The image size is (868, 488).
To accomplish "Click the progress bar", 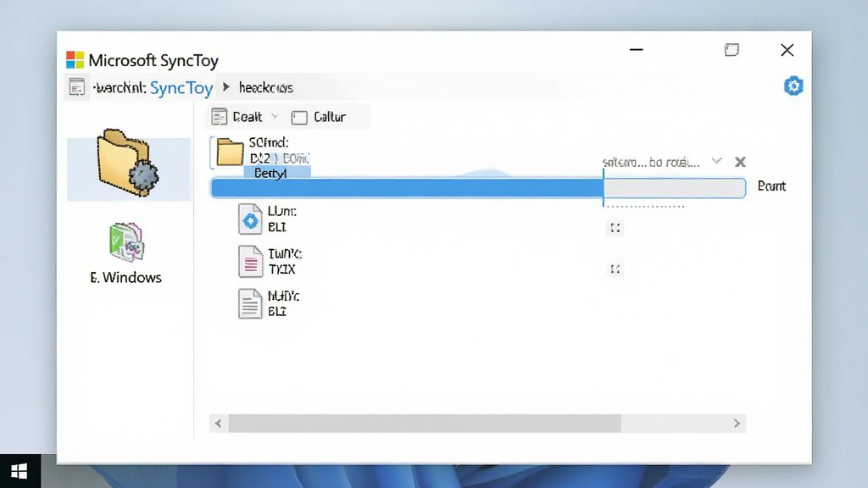I will pyautogui.click(x=478, y=188).
